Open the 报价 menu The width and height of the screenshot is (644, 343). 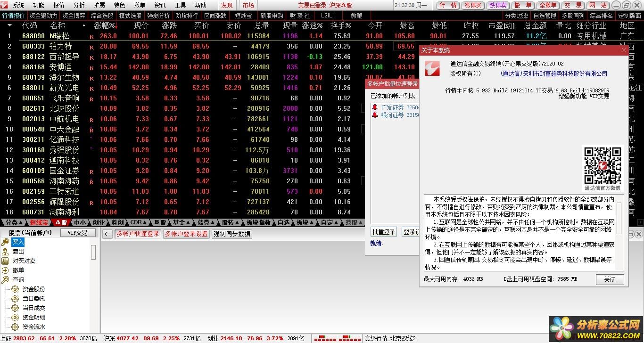(x=59, y=5)
